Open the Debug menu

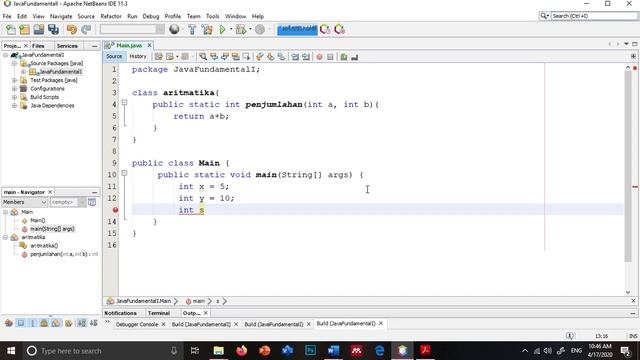pyautogui.click(x=151, y=16)
